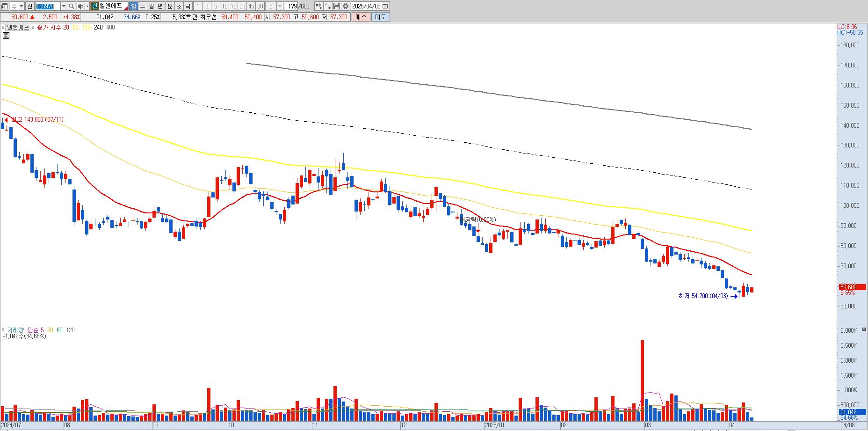The image size is (868, 431).
Task: Open interval dropdown after the 5 box
Action: (x=280, y=6)
